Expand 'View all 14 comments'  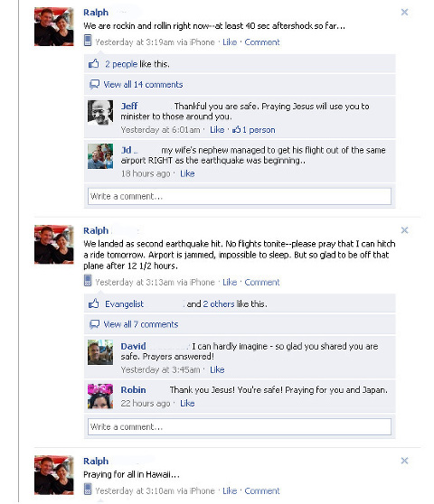(143, 85)
